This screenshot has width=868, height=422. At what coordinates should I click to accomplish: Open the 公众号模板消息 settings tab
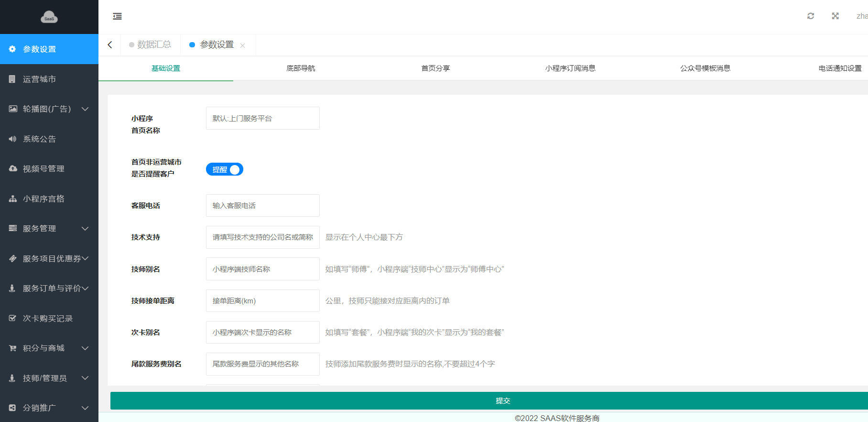point(705,68)
